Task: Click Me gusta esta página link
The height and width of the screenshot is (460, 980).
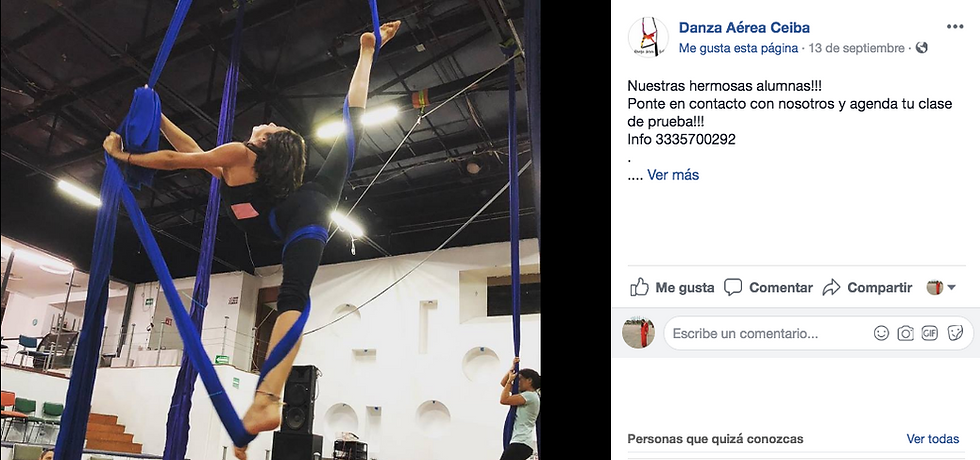Action: (738, 48)
